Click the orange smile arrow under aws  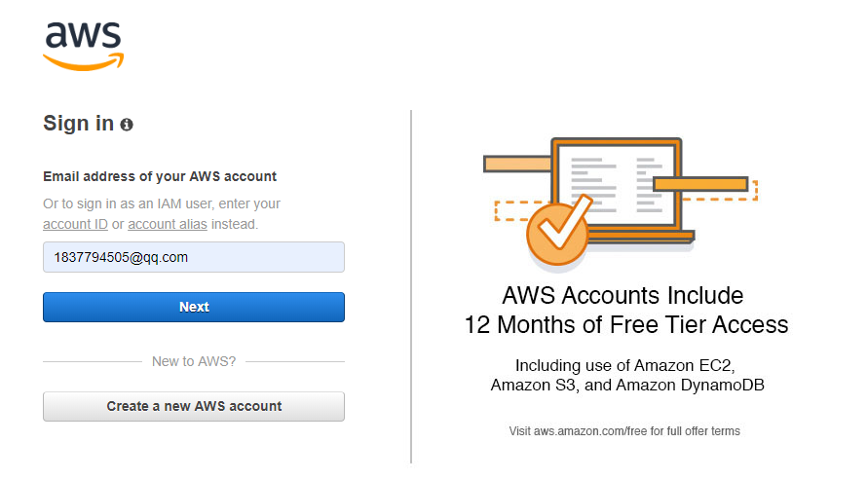pos(84,62)
